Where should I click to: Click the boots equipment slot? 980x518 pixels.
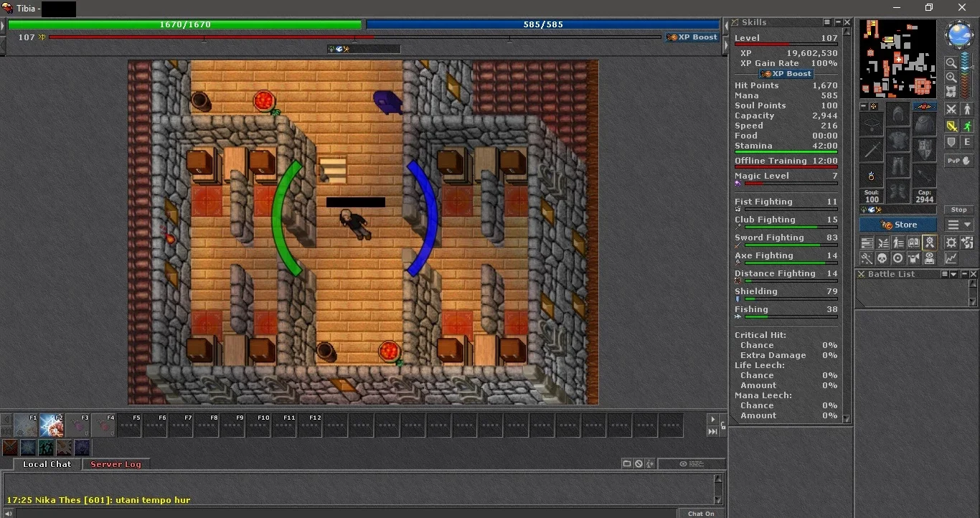point(897,192)
